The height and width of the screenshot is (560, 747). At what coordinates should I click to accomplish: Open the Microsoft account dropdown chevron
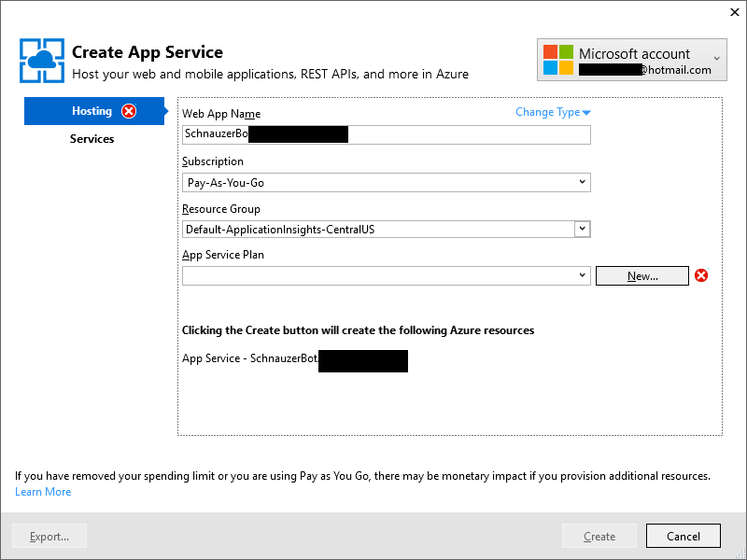(716, 59)
